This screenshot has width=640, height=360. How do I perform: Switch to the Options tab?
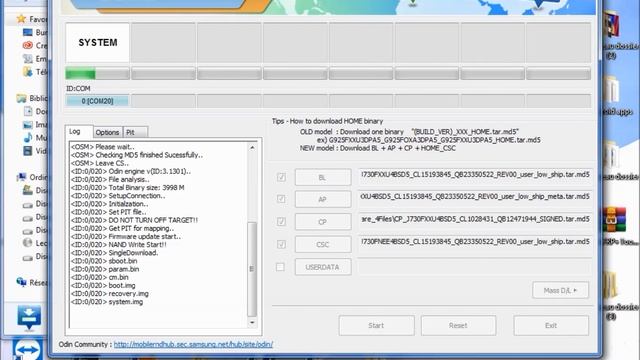107,132
